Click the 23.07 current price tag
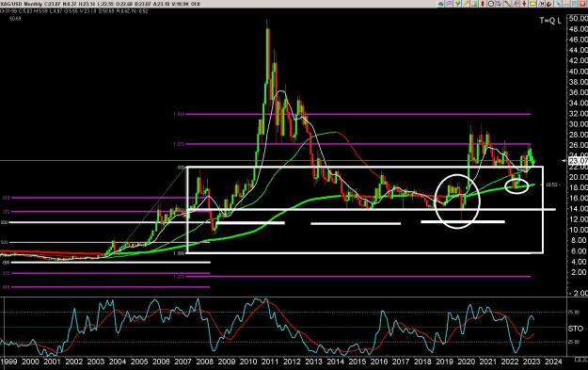Viewport: 588px width, 370px height. coord(578,161)
